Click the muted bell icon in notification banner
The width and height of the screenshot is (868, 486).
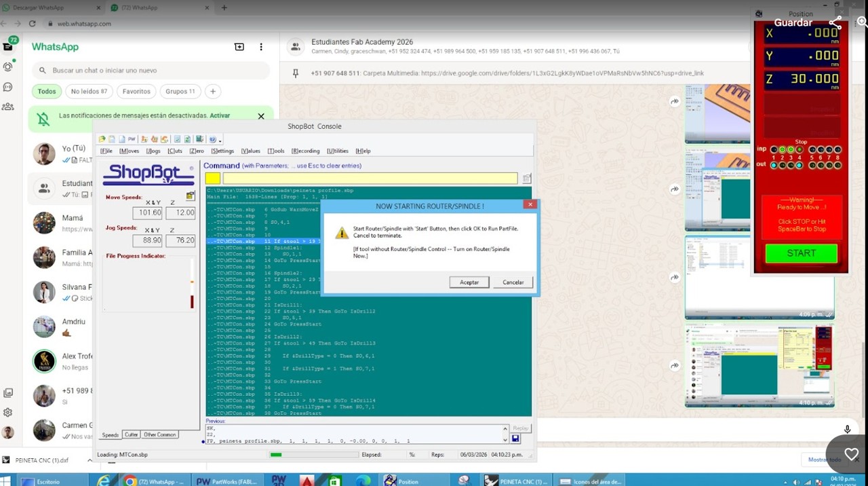(x=43, y=119)
